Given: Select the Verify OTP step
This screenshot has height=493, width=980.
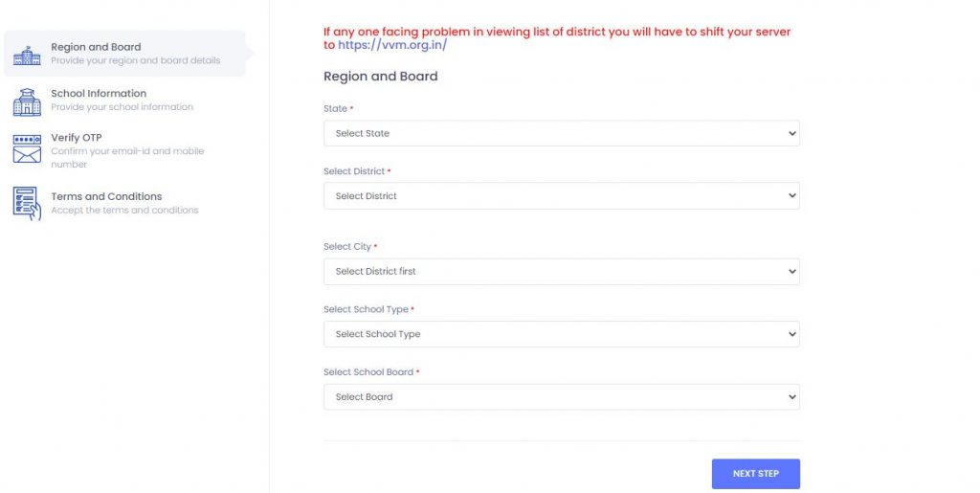Looking at the screenshot, I should pyautogui.click(x=125, y=150).
